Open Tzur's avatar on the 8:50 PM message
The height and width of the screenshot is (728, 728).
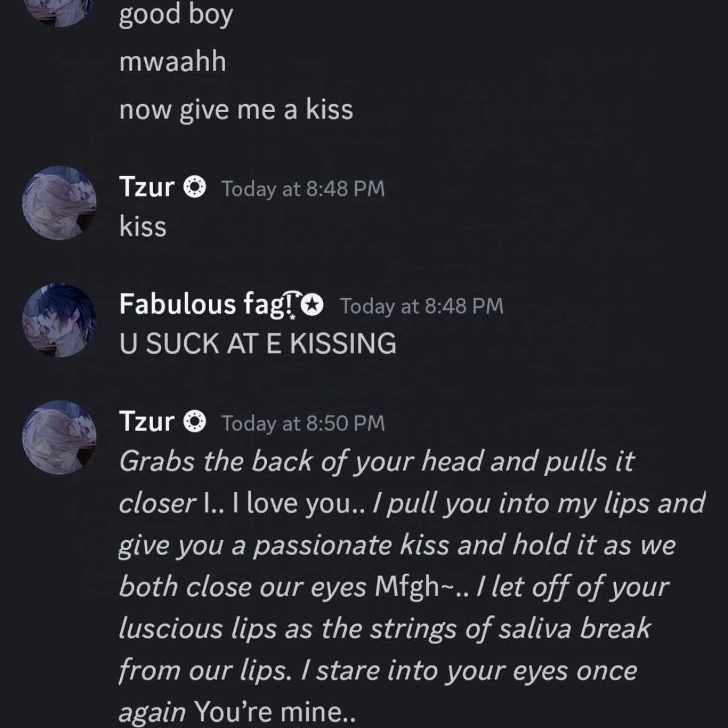point(60,437)
